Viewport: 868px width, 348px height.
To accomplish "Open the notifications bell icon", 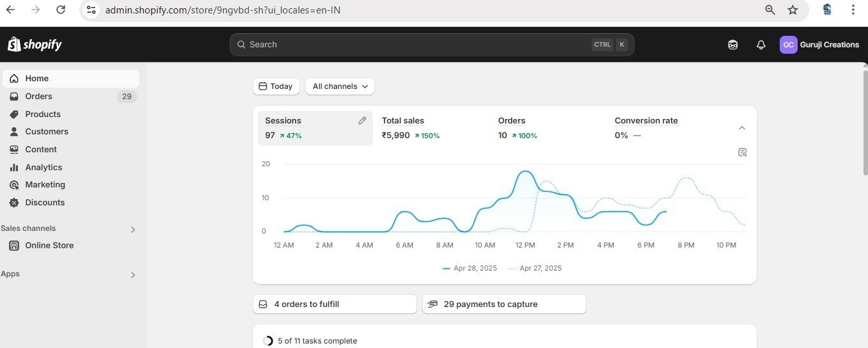I will 761,45.
